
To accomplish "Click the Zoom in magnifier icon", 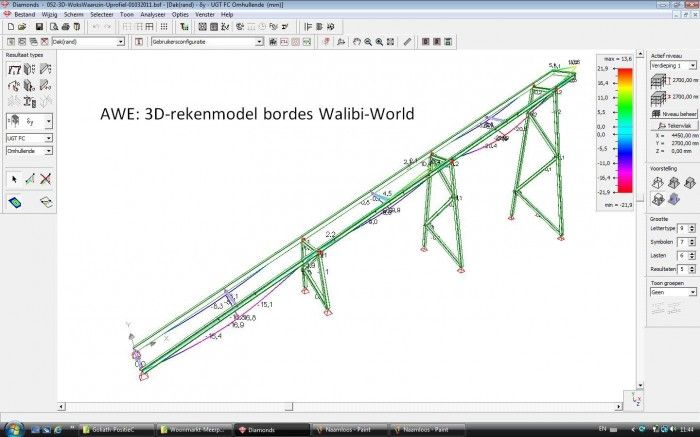I will click(x=379, y=42).
